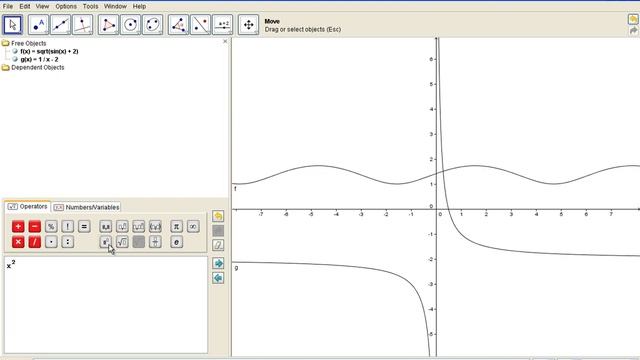Open the File menu

point(8,7)
